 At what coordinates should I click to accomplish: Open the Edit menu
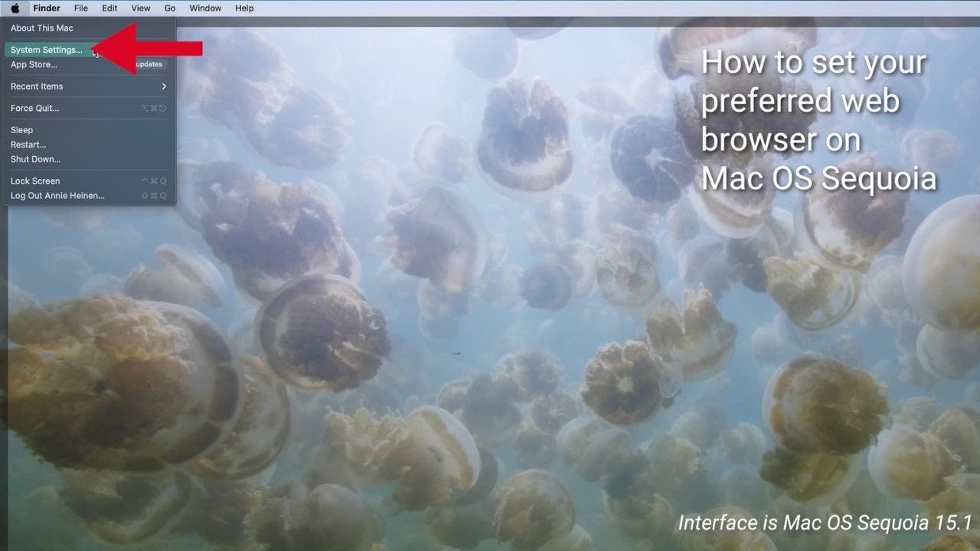click(x=109, y=8)
